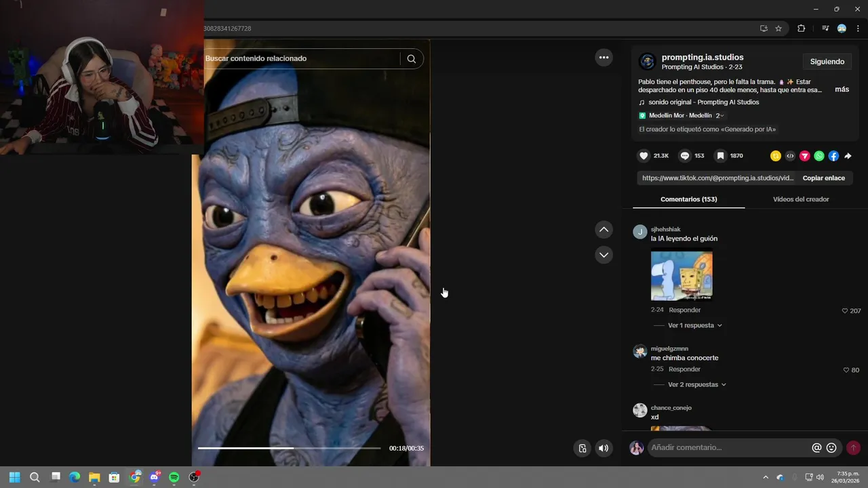Viewport: 868px width, 488px height.
Task: Open the SpongeBob GIF in sjhehshiak comment
Action: coord(682,276)
